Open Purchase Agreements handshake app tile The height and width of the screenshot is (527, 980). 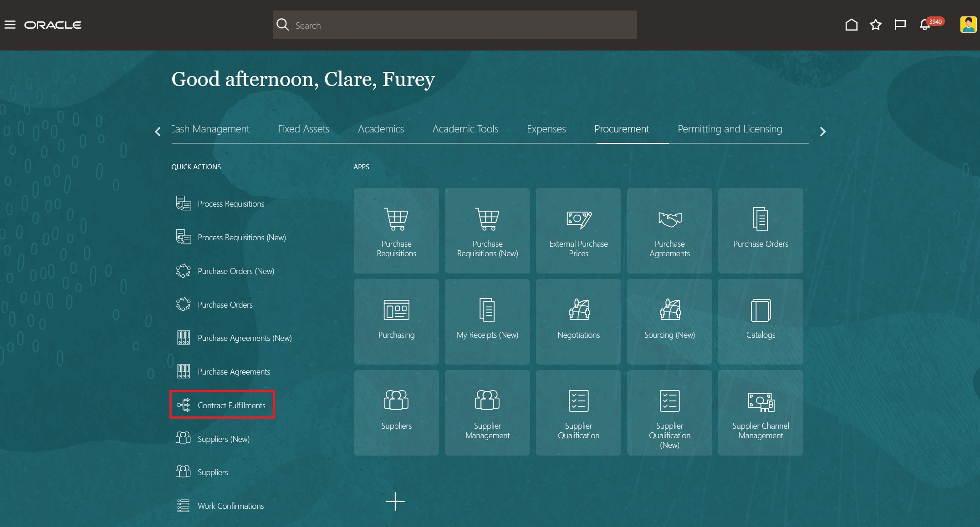tap(669, 231)
